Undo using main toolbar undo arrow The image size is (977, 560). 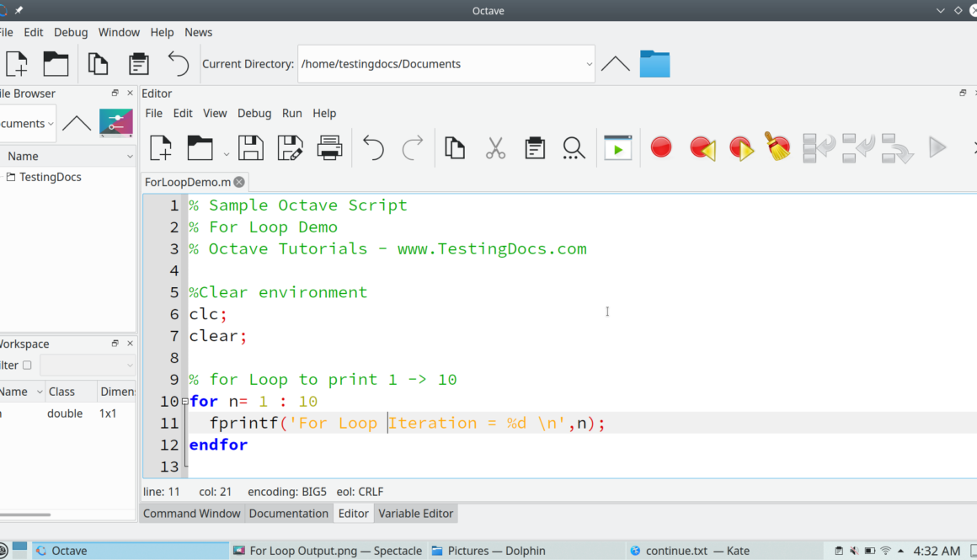coord(179,63)
